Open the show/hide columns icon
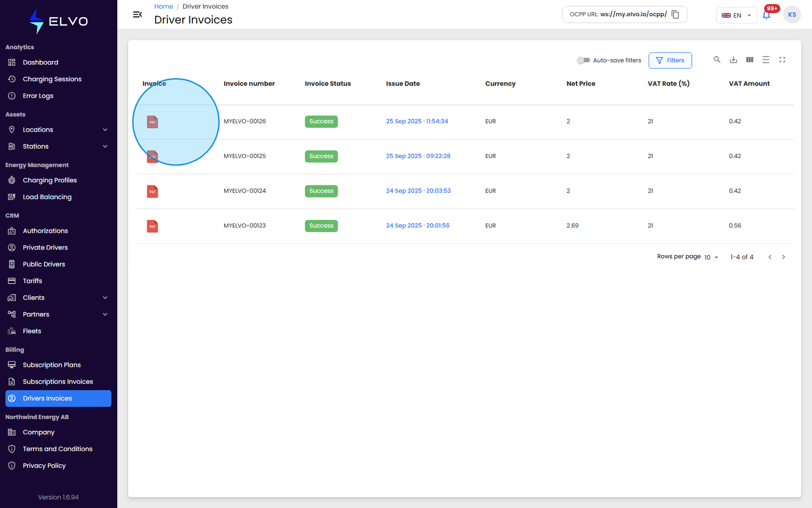812x508 pixels. click(x=750, y=60)
